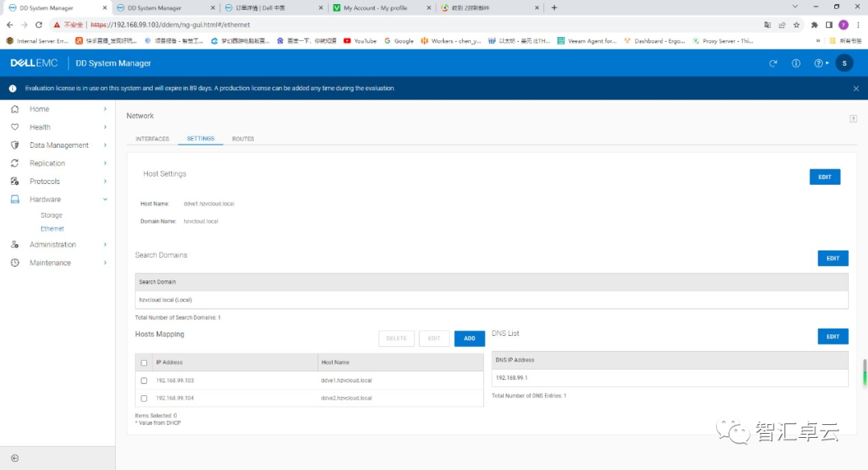Click the Hardware sidebar icon
The image size is (868, 470).
click(x=15, y=199)
